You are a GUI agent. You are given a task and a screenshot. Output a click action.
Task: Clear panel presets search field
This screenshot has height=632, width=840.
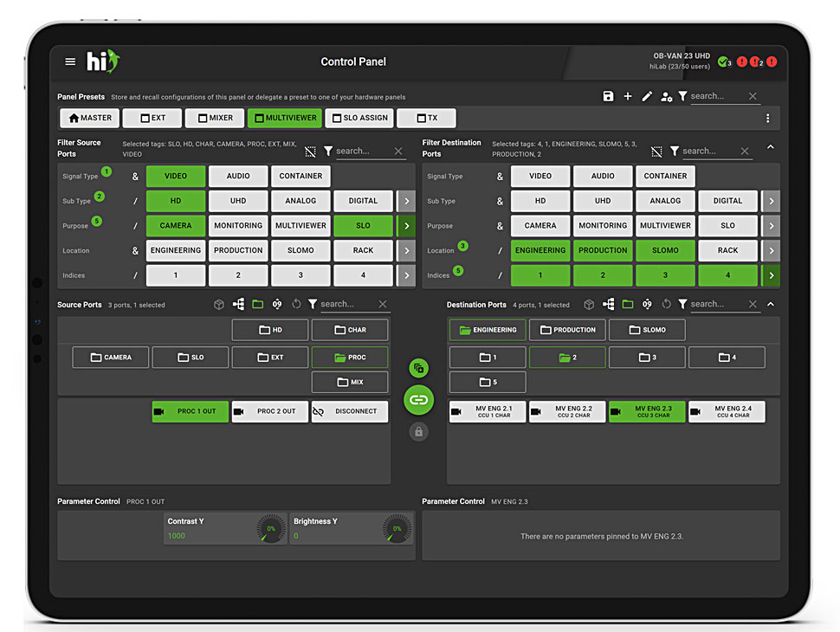tap(753, 96)
